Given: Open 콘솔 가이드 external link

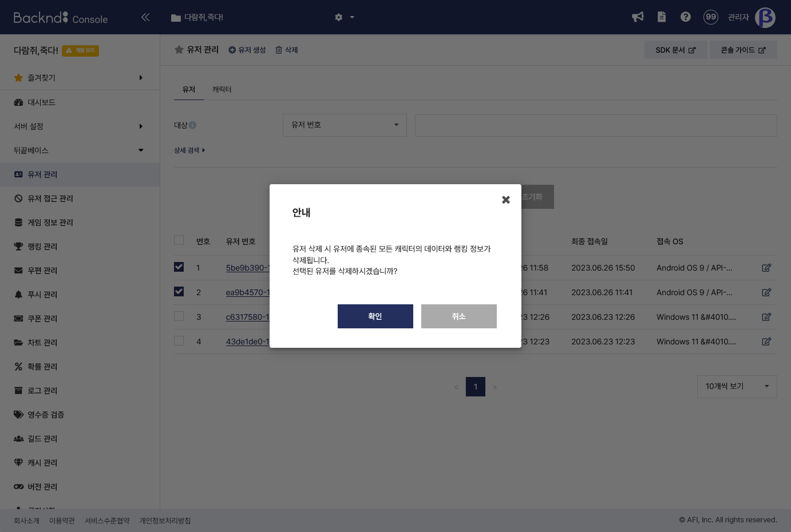Looking at the screenshot, I should tap(743, 50).
